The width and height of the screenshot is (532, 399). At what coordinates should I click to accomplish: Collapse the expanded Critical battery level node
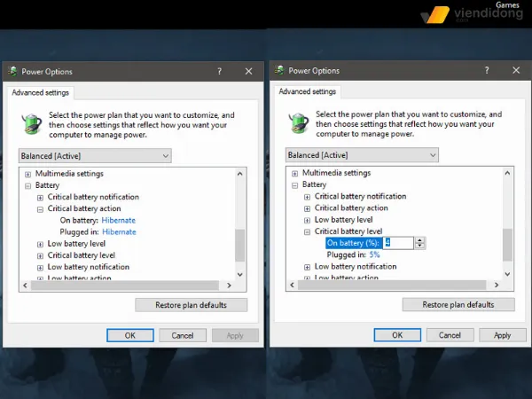pos(307,231)
